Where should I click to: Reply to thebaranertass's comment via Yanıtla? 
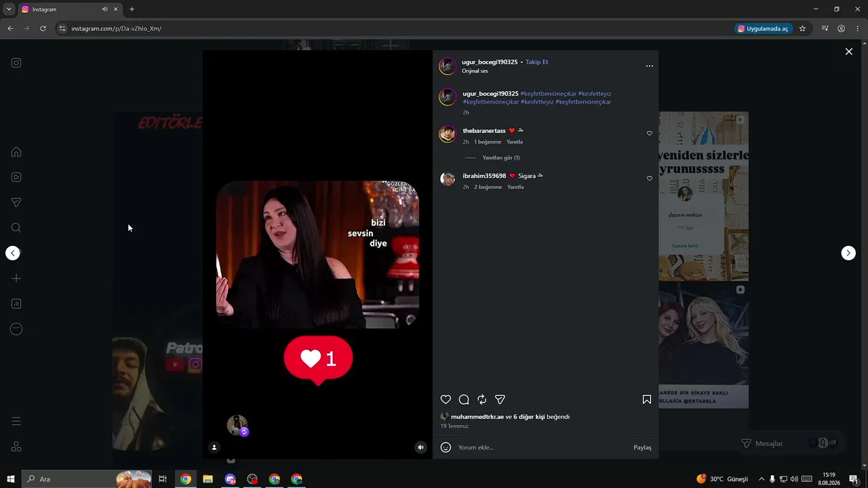click(x=515, y=142)
